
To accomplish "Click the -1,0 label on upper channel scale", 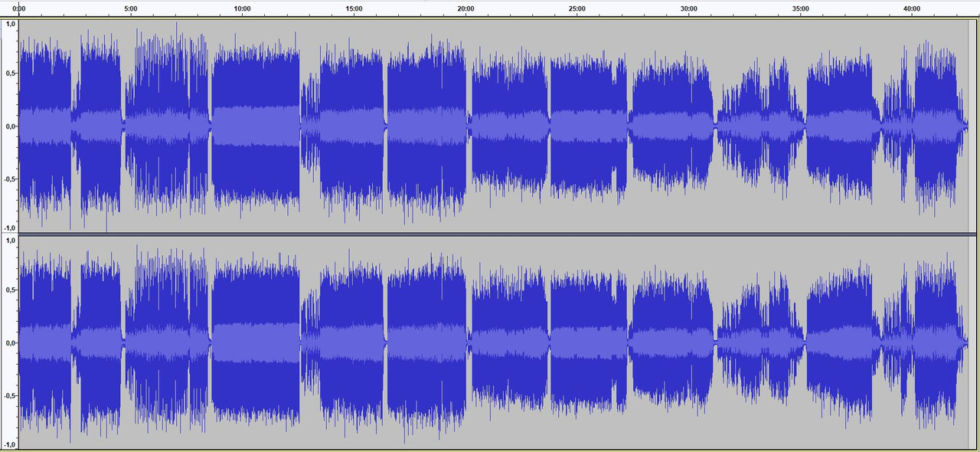I will tap(8, 228).
